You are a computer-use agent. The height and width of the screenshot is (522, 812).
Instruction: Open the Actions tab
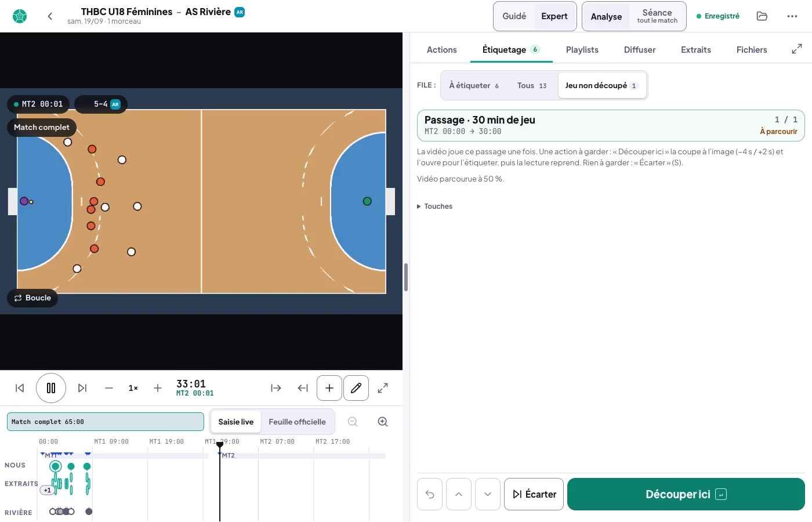point(442,50)
